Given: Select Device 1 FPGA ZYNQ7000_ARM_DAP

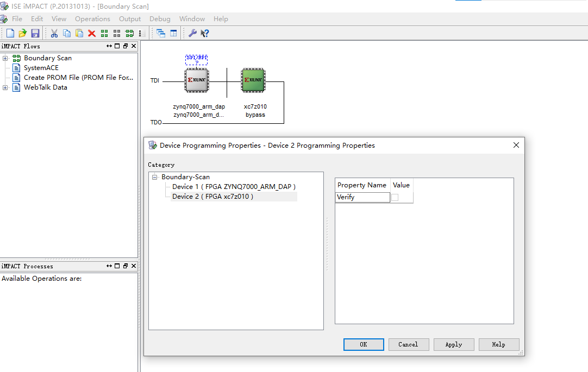Looking at the screenshot, I should pyautogui.click(x=234, y=187).
